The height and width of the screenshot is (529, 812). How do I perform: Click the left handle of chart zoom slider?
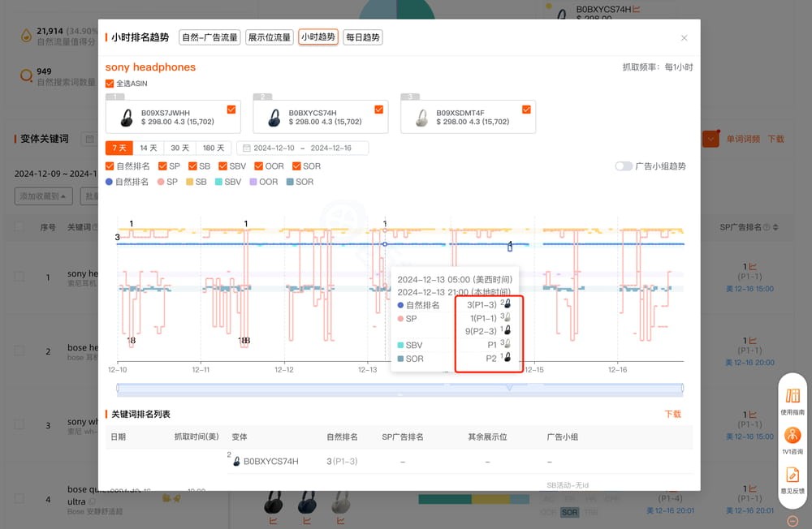click(118, 388)
